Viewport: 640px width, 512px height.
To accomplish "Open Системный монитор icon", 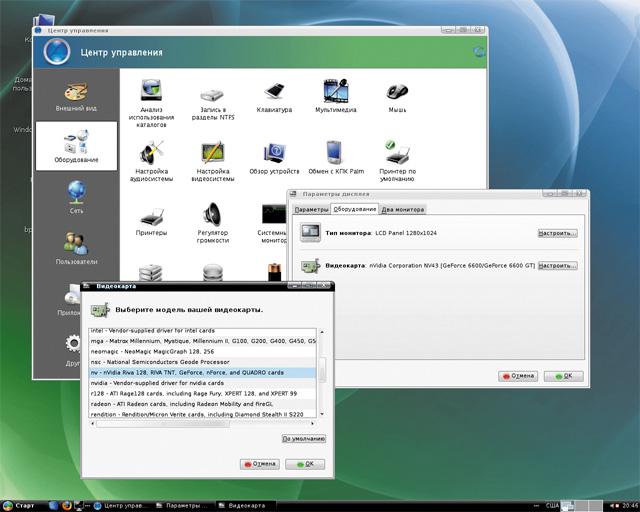I will [272, 223].
